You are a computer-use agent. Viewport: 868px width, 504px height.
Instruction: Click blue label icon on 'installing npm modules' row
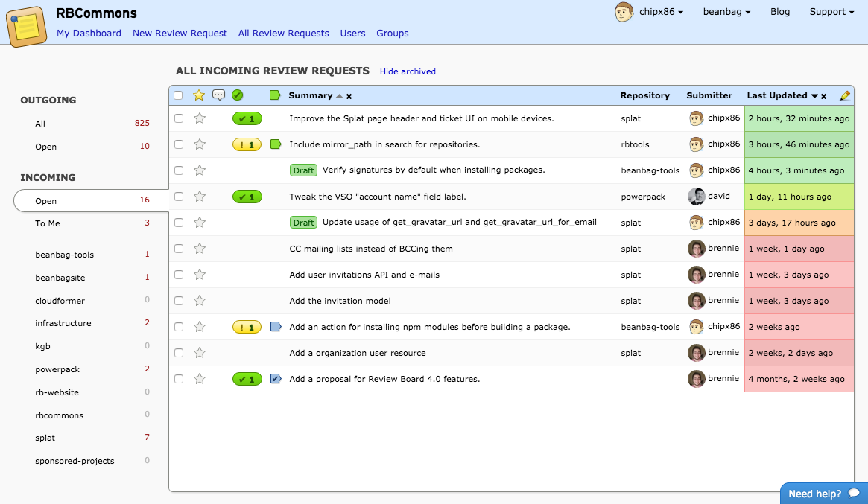276,327
